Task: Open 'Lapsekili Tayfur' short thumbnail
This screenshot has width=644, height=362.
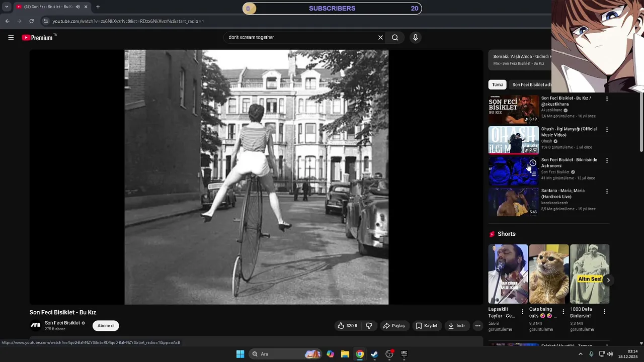Action: pos(508,274)
